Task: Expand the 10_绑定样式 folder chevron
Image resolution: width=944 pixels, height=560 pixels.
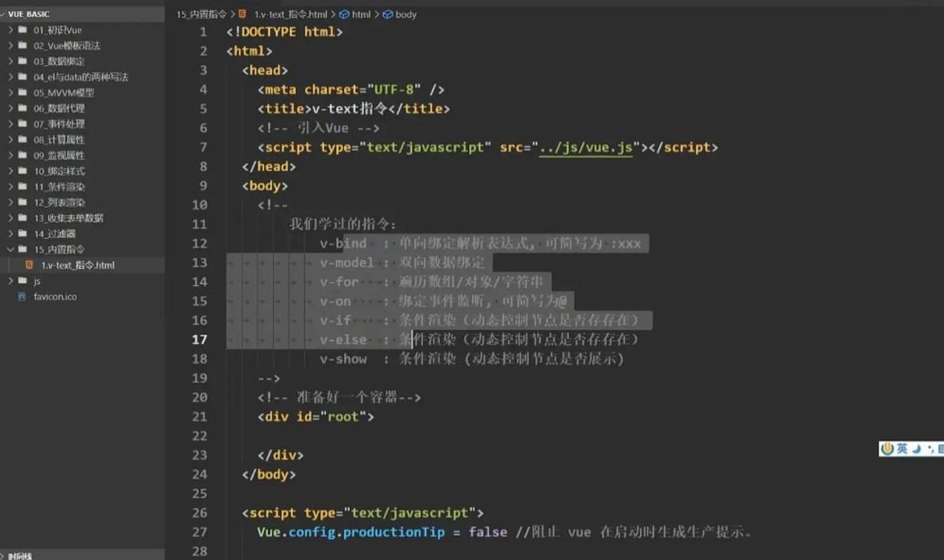Action: point(10,170)
